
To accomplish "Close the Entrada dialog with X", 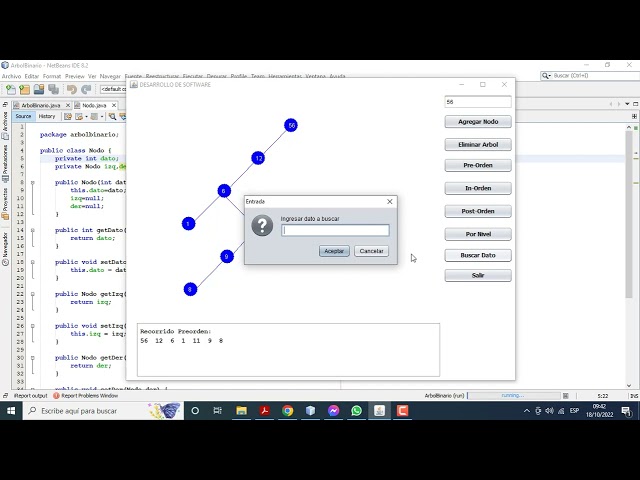I will 390,202.
